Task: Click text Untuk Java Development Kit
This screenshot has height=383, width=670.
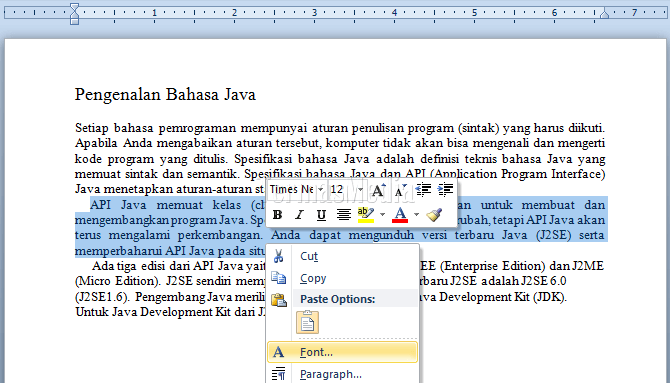Action: point(153,312)
